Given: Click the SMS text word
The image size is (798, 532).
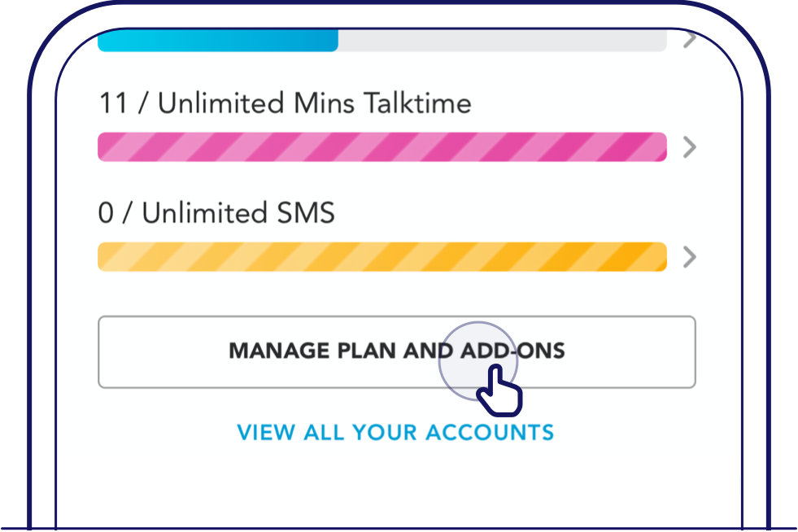Looking at the screenshot, I should [x=305, y=213].
